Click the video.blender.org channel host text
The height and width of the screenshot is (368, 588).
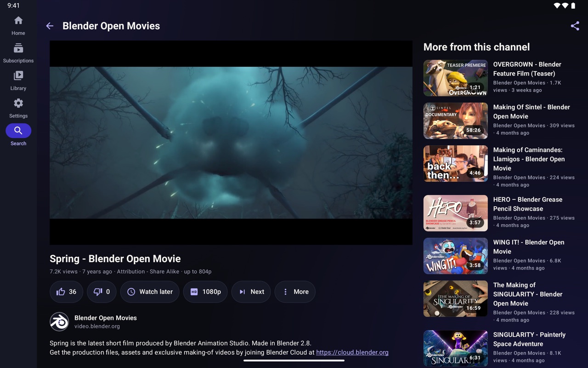(97, 326)
